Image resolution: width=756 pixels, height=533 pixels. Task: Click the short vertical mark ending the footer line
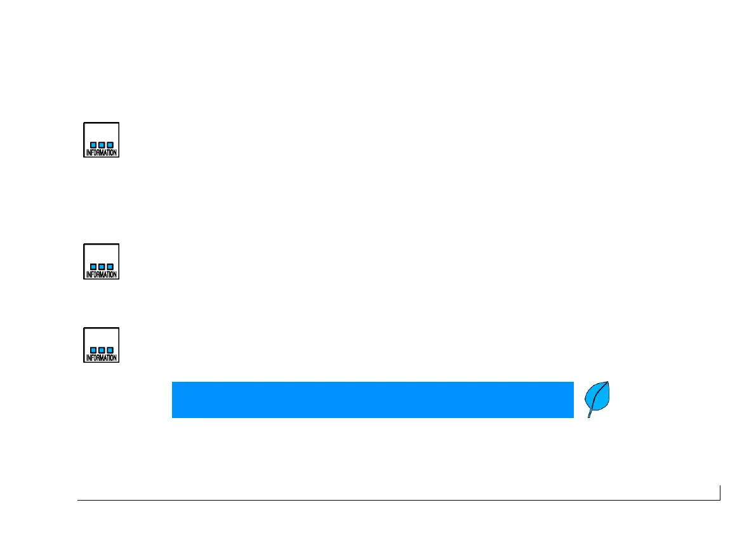coord(720,493)
